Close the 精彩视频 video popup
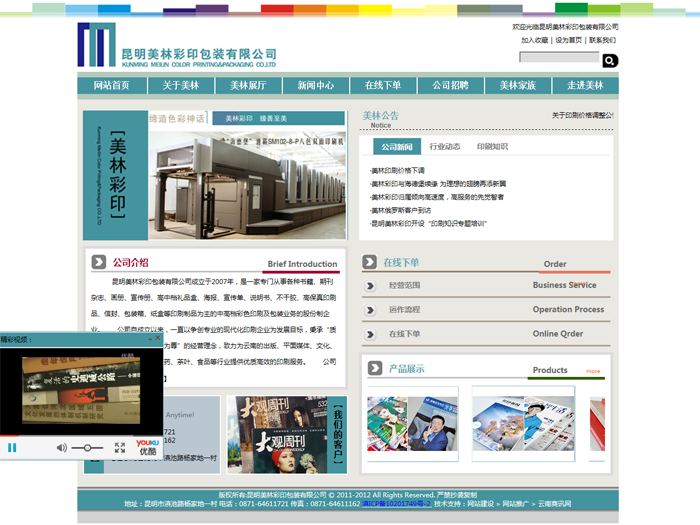This screenshot has height=525, width=700. point(158,340)
